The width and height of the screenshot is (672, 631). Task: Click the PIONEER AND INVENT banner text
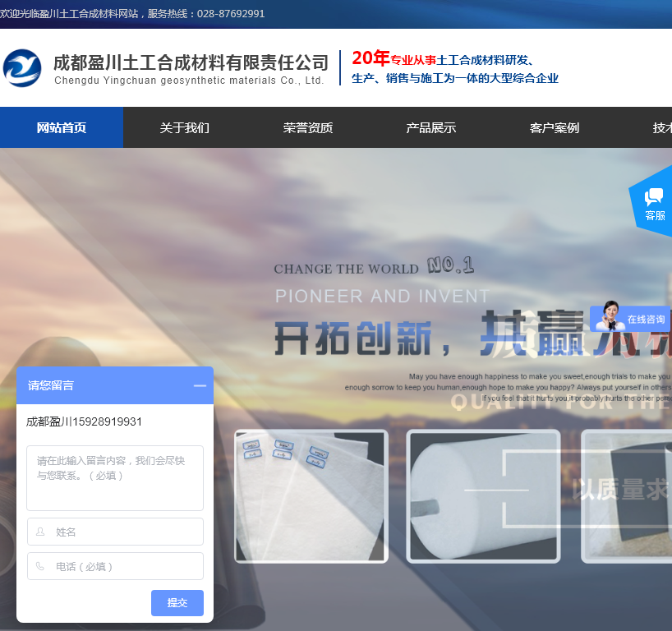point(382,297)
